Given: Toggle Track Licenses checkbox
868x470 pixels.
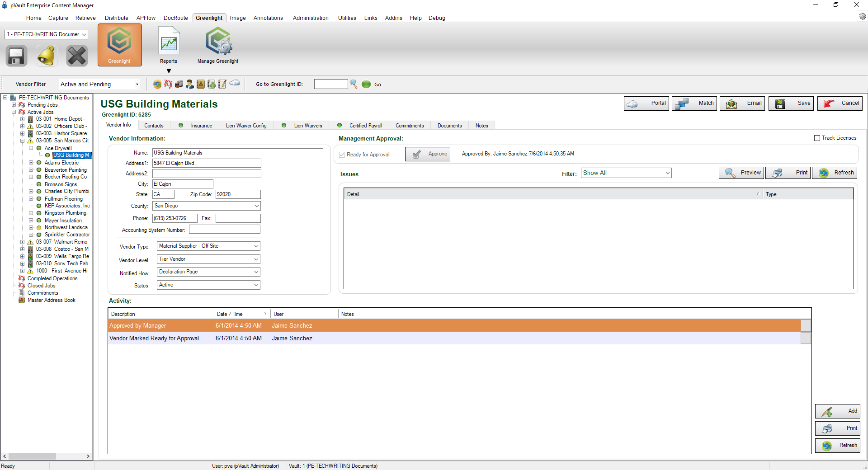Looking at the screenshot, I should point(817,138).
